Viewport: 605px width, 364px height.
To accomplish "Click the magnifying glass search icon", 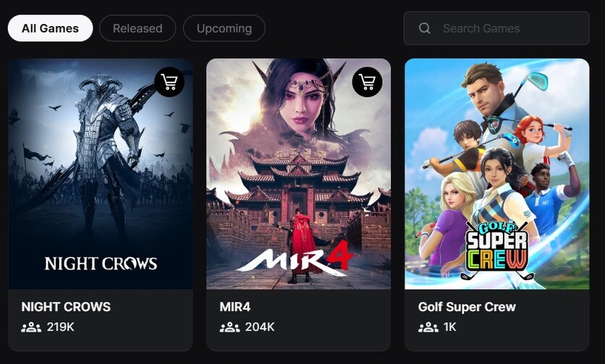I will click(x=424, y=28).
